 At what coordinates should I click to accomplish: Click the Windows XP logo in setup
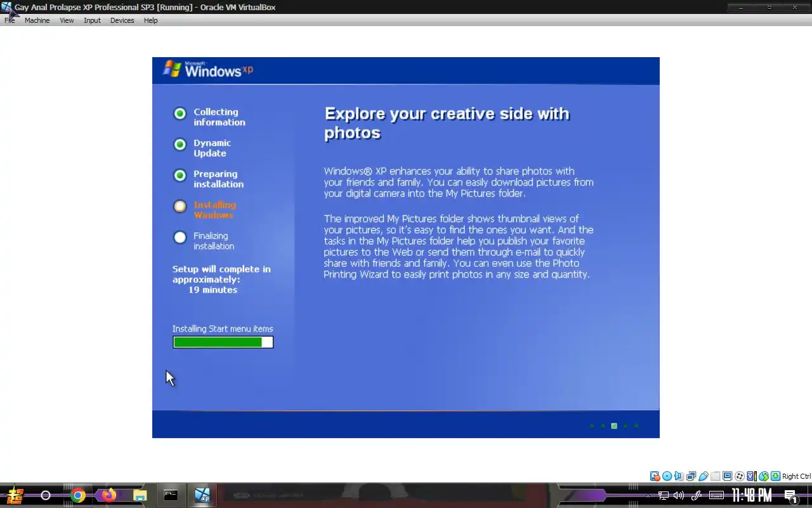tap(207, 69)
